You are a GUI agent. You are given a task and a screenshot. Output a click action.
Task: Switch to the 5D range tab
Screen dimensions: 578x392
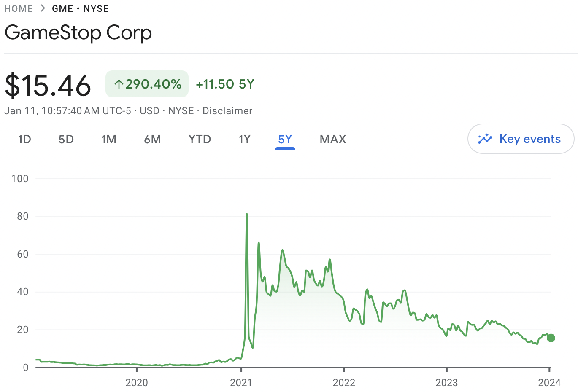pyautogui.click(x=66, y=140)
